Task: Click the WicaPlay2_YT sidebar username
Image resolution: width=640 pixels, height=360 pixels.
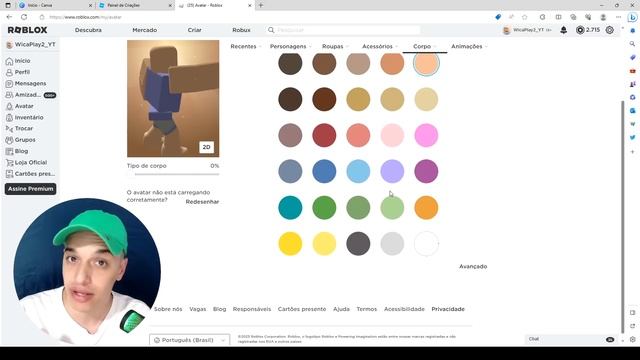Action: [35, 44]
